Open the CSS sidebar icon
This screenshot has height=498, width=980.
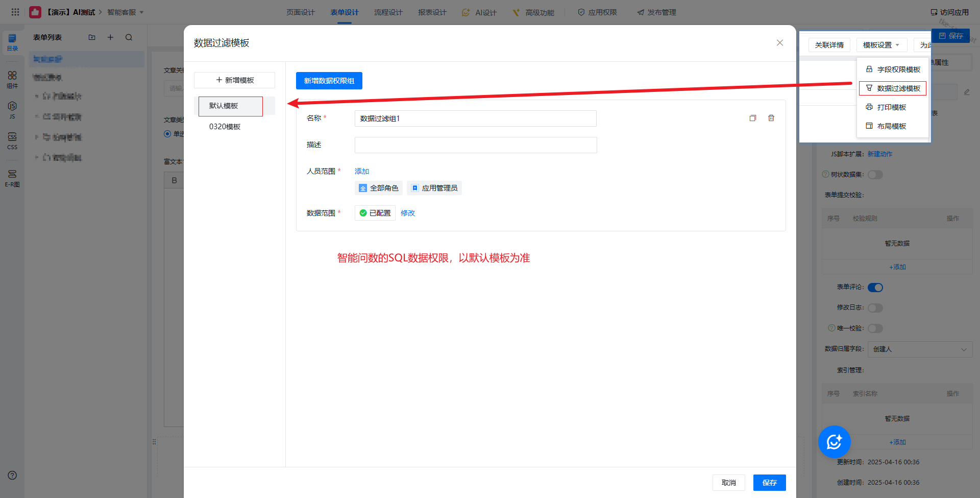[x=12, y=140]
